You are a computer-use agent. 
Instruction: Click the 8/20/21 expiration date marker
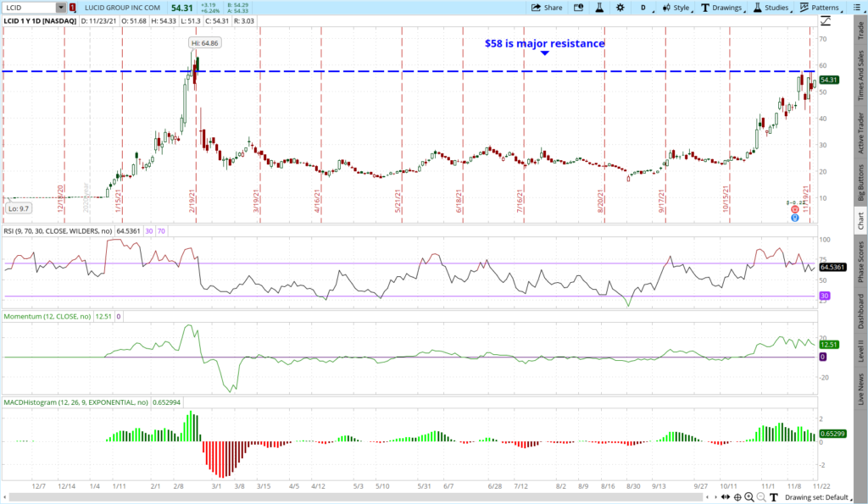pyautogui.click(x=600, y=202)
